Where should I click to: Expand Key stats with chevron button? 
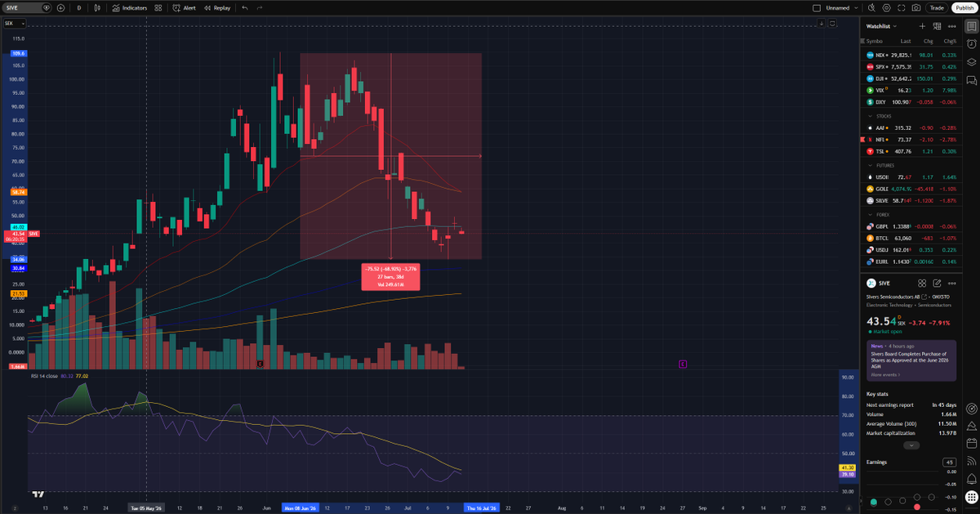pyautogui.click(x=911, y=445)
